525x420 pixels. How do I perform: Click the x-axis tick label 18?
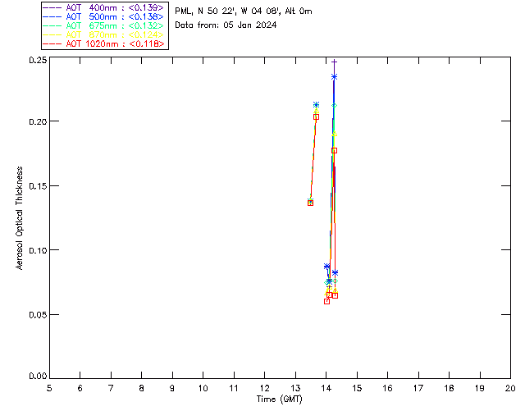click(449, 388)
